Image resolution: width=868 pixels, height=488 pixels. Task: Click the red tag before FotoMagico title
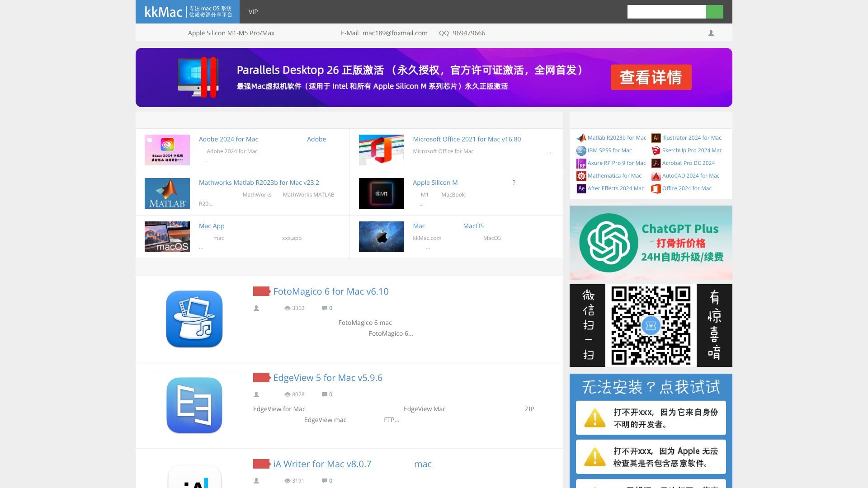(262, 291)
